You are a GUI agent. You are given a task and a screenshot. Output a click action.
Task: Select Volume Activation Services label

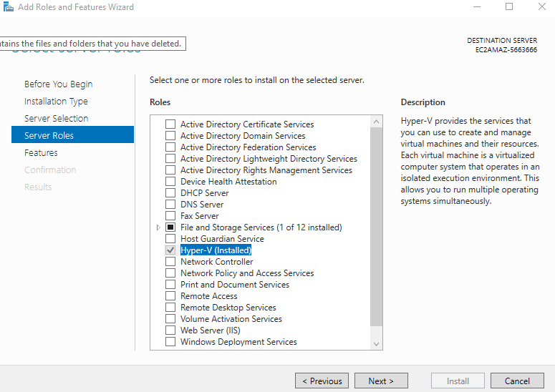tap(231, 319)
